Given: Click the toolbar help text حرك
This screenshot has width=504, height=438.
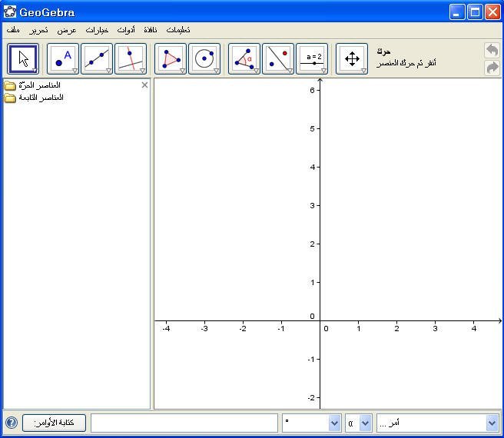Looking at the screenshot, I should coord(384,51).
